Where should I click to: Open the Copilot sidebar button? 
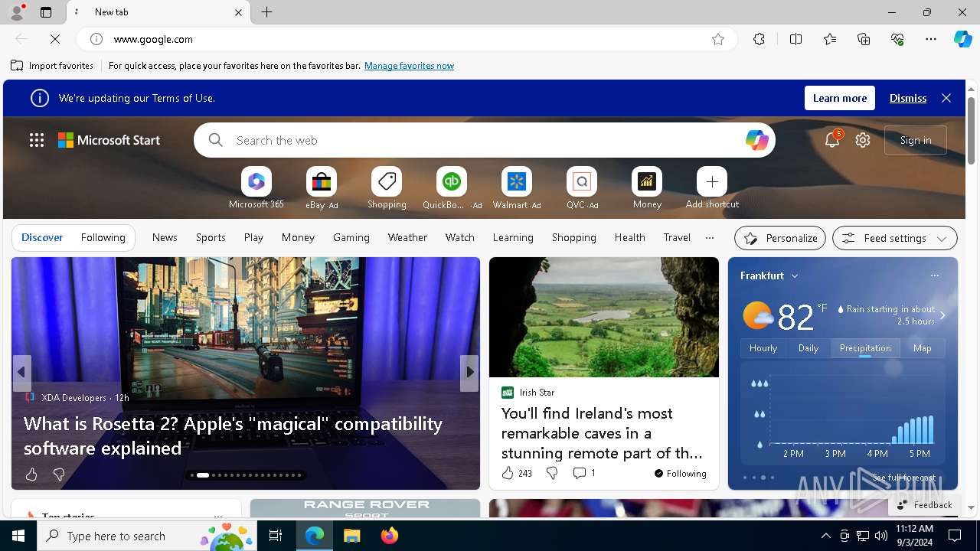(963, 39)
